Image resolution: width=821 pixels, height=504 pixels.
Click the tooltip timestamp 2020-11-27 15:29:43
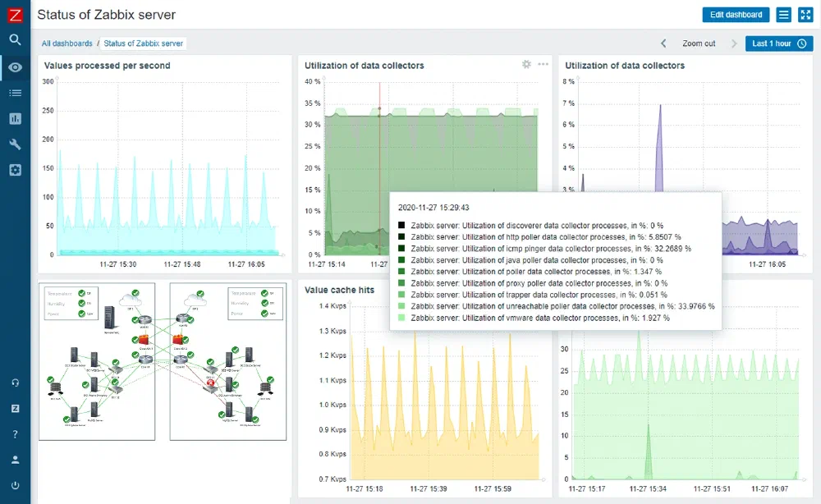[x=433, y=207]
